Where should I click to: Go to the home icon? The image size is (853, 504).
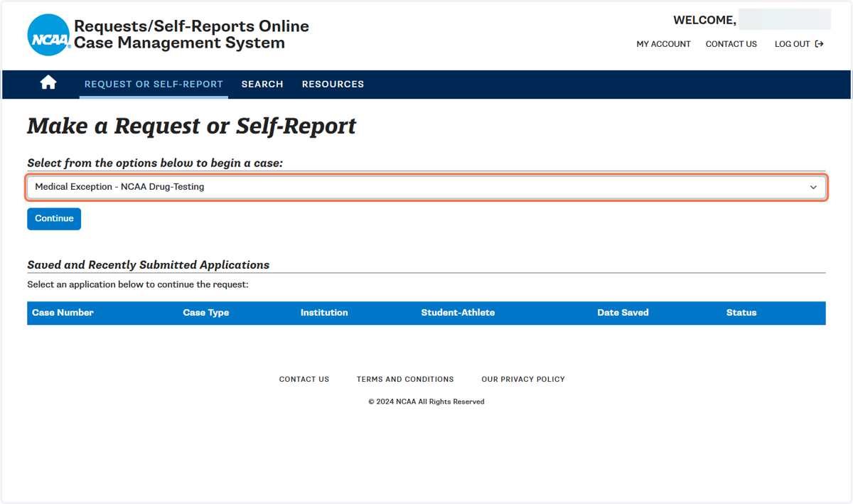[48, 82]
